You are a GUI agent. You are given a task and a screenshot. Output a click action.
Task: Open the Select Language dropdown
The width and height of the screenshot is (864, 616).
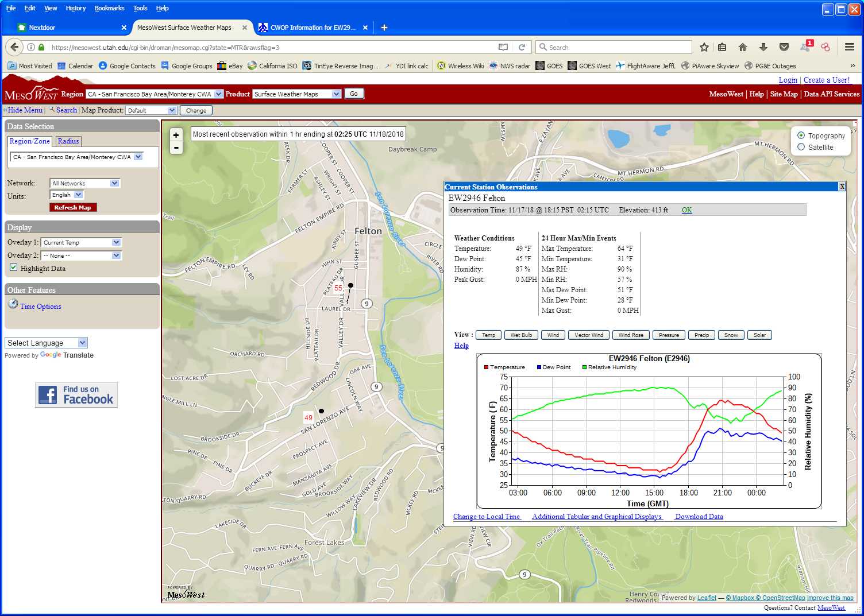[46, 343]
